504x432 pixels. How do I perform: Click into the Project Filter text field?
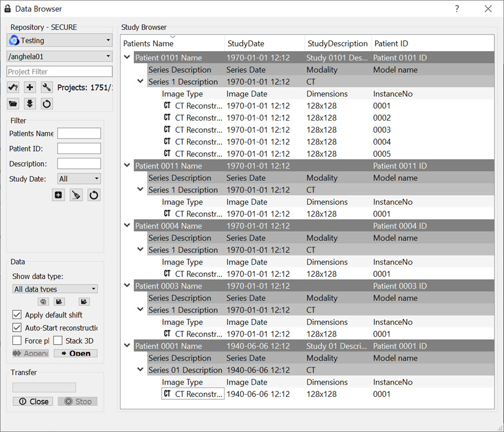click(59, 72)
